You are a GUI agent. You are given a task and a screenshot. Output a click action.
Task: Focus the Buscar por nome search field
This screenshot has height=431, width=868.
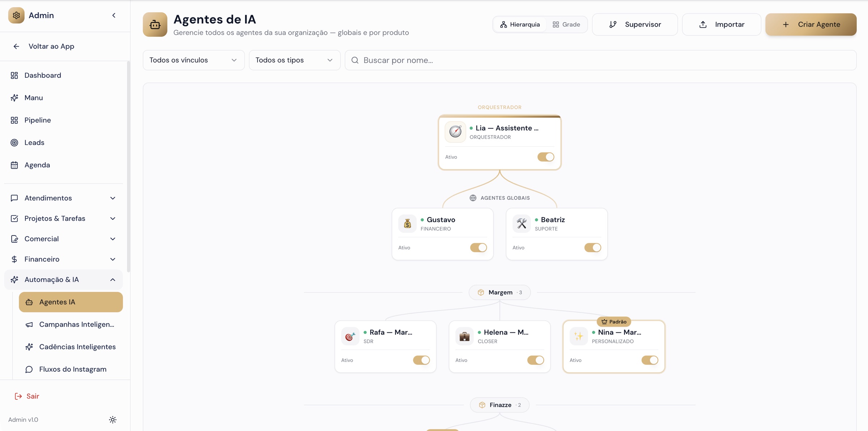pos(601,60)
